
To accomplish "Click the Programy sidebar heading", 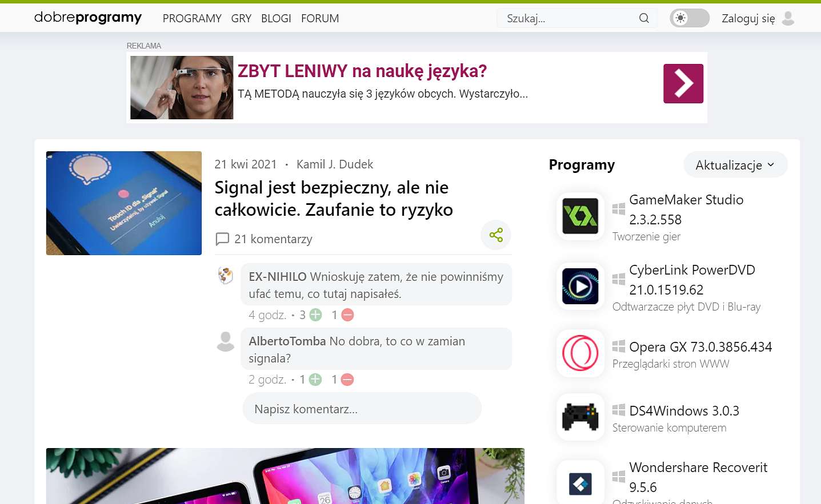I will [582, 165].
